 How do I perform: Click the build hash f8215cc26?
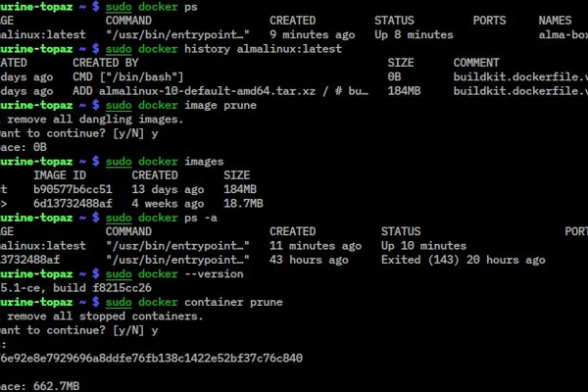(x=122, y=288)
